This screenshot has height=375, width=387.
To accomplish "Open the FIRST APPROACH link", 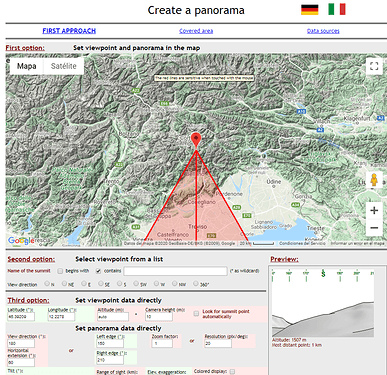I will click(x=69, y=31).
